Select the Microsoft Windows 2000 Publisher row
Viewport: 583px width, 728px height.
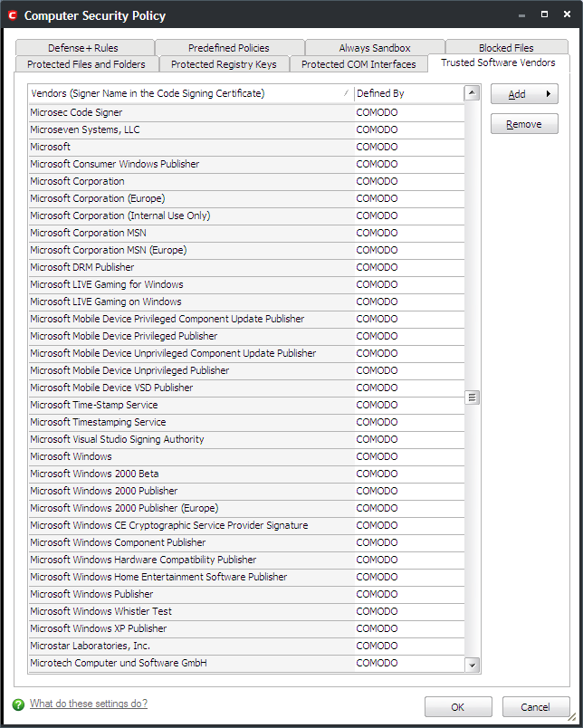[246, 490]
